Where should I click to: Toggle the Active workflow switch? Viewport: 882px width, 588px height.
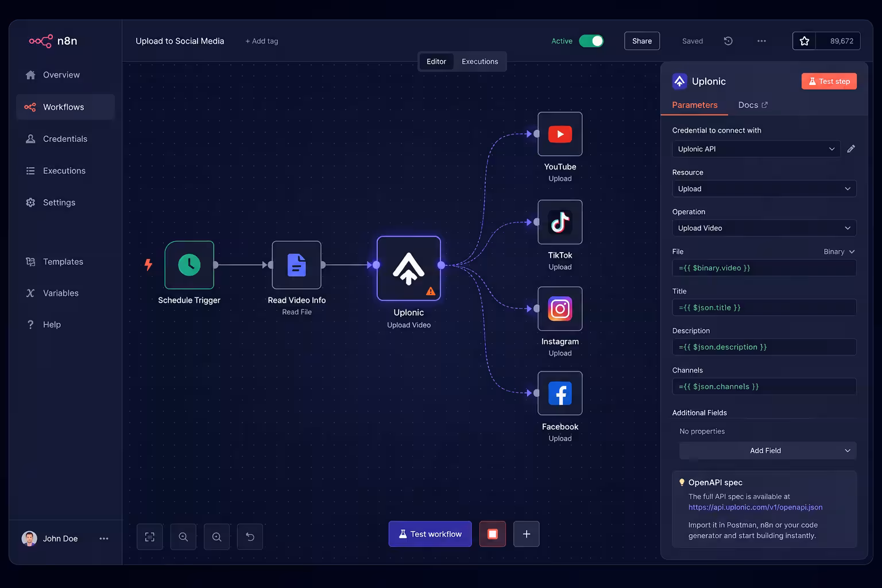pos(591,41)
